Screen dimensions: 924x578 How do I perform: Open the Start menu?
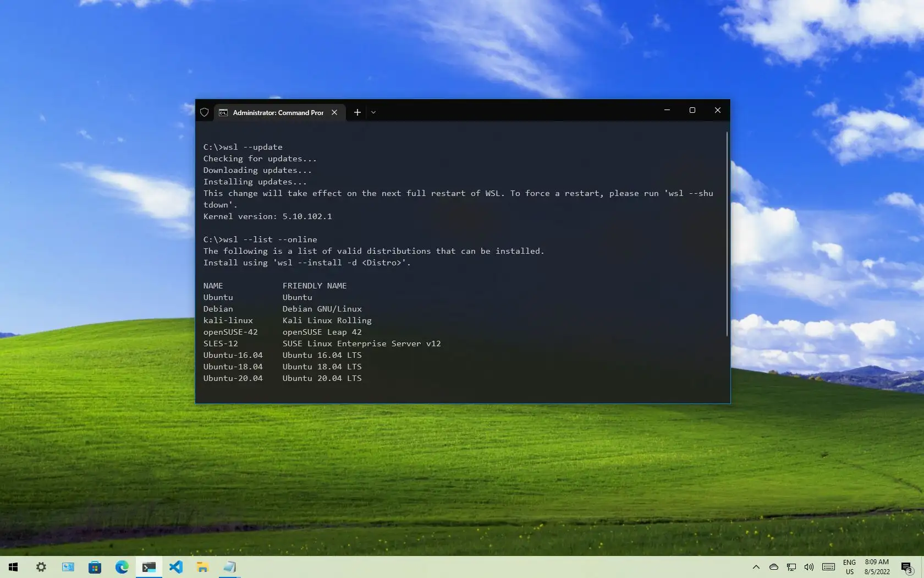point(13,568)
